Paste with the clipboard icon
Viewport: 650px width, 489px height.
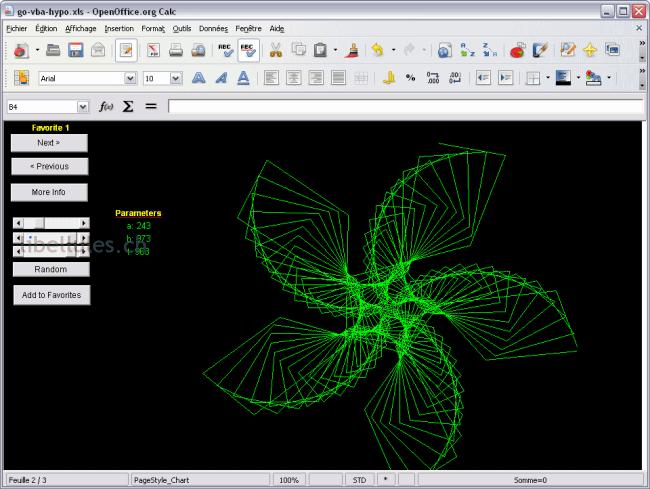(x=320, y=50)
